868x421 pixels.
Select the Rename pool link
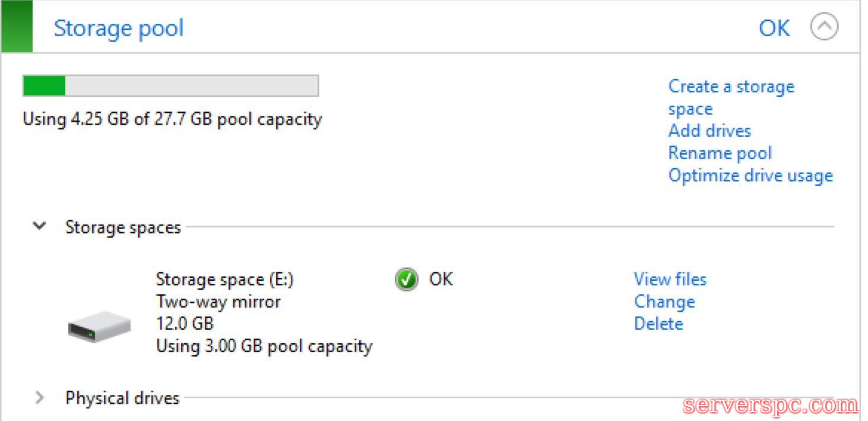coord(720,153)
